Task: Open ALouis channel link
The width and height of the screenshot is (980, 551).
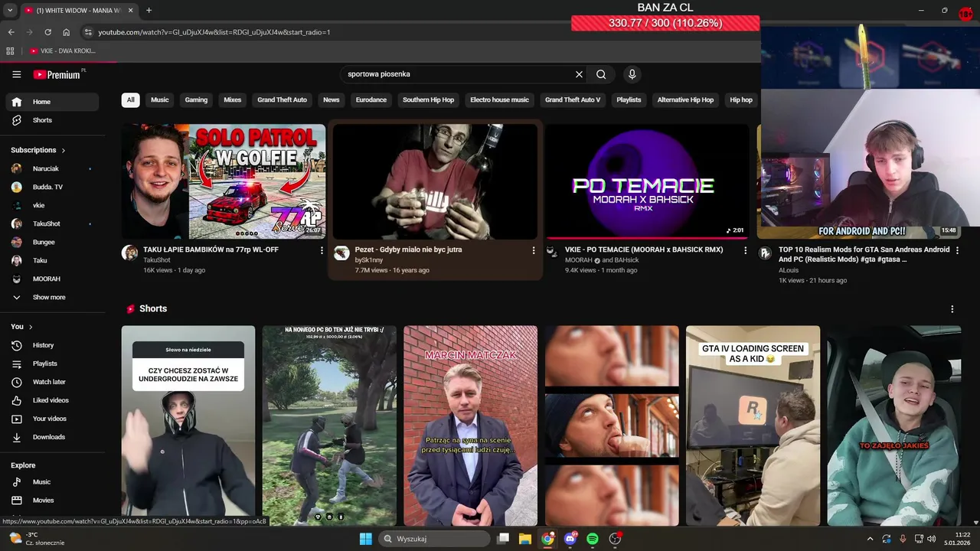Action: pos(789,270)
